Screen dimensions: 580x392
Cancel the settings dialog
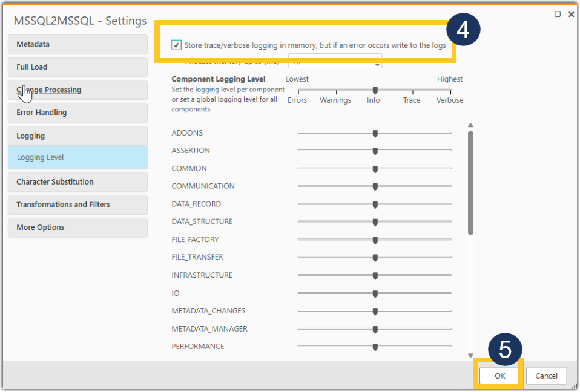[545, 375]
